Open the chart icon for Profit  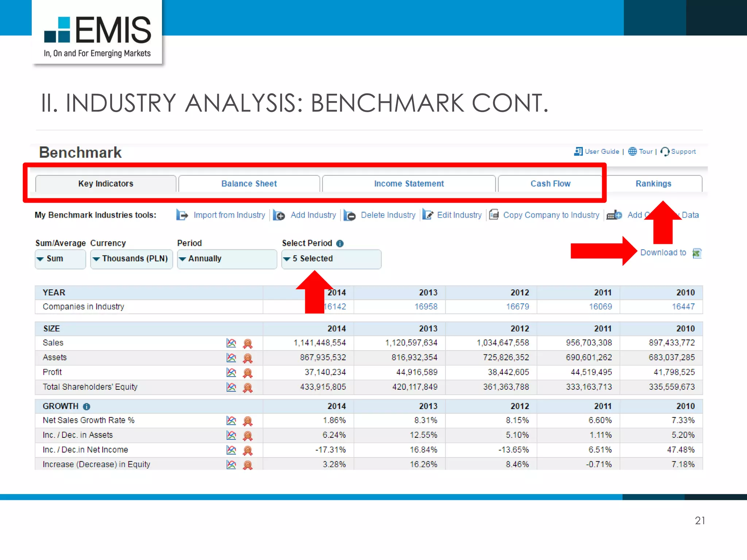pos(231,372)
